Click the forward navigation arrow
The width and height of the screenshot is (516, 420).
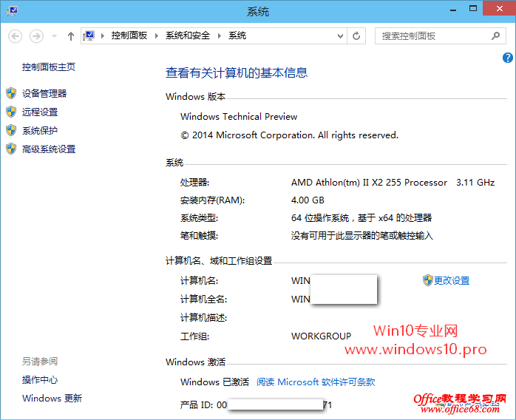pos(36,36)
